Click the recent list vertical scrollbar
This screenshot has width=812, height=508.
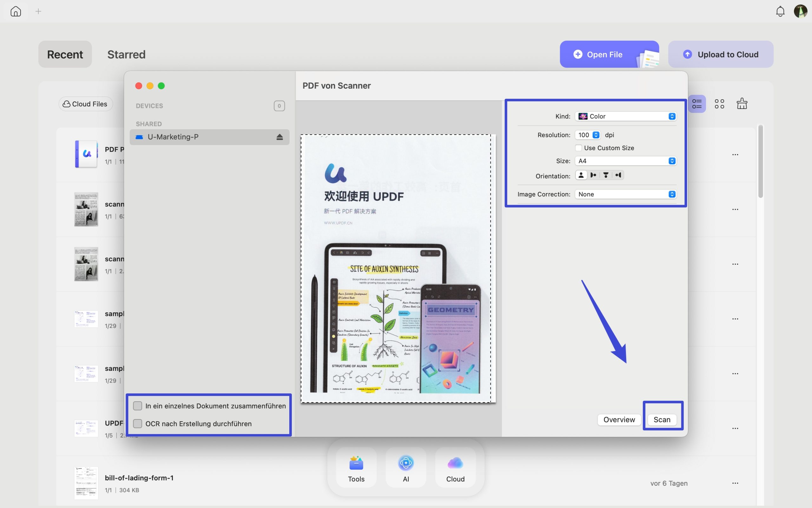[760, 162]
